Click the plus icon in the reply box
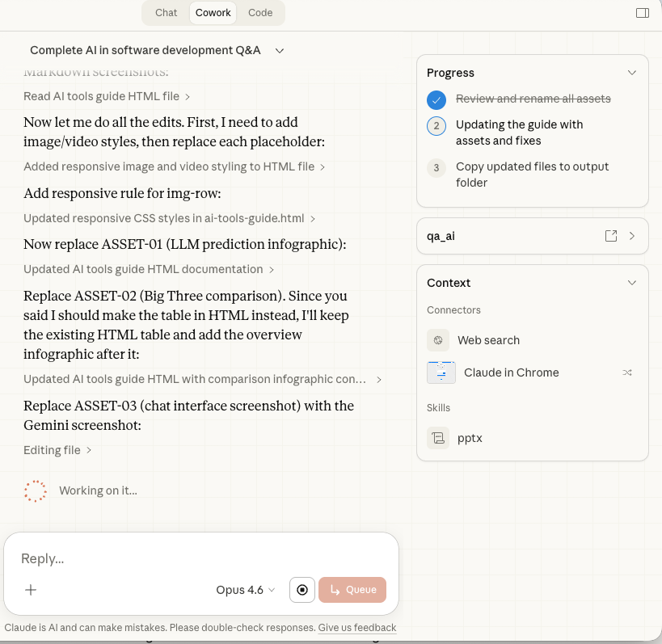The height and width of the screenshot is (644, 662). 31,590
